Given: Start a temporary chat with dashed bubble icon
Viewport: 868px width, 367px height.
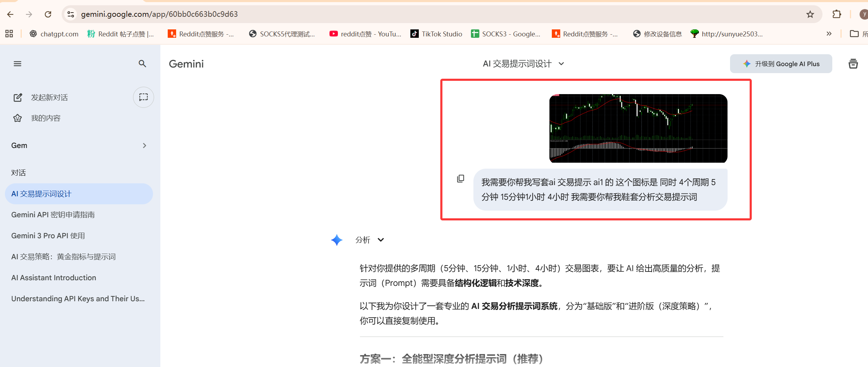Looking at the screenshot, I should tap(144, 97).
